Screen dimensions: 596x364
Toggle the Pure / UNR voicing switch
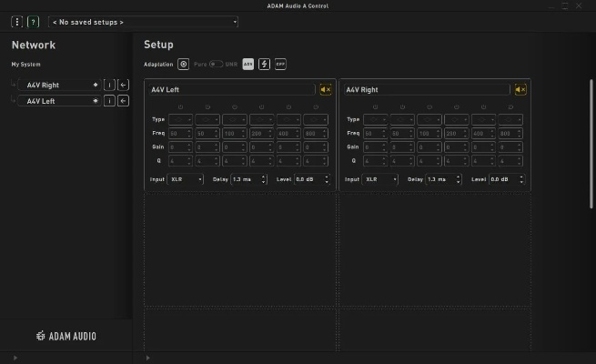click(217, 65)
